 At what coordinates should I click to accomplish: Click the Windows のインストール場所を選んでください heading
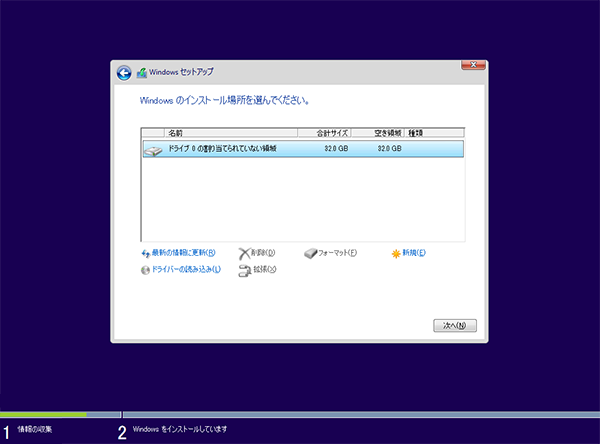coord(225,101)
